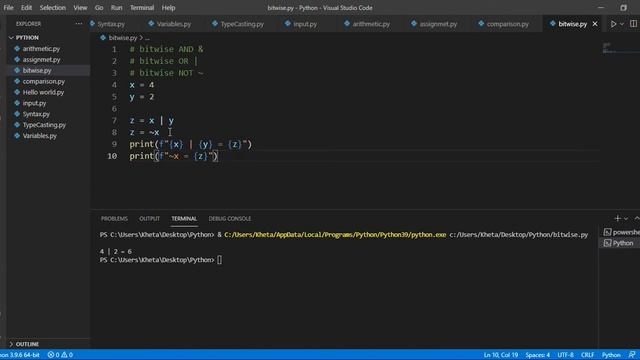Open run options dropdown next to play
Screen dimensions: 640x360
[x=622, y=24]
